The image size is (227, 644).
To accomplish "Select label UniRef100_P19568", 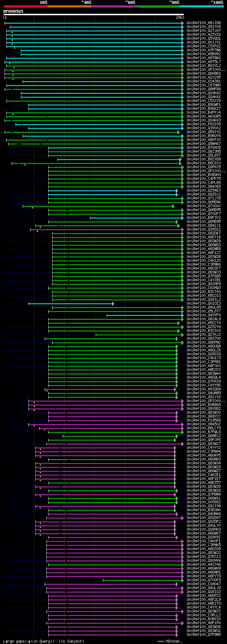I will click(x=204, y=420).
